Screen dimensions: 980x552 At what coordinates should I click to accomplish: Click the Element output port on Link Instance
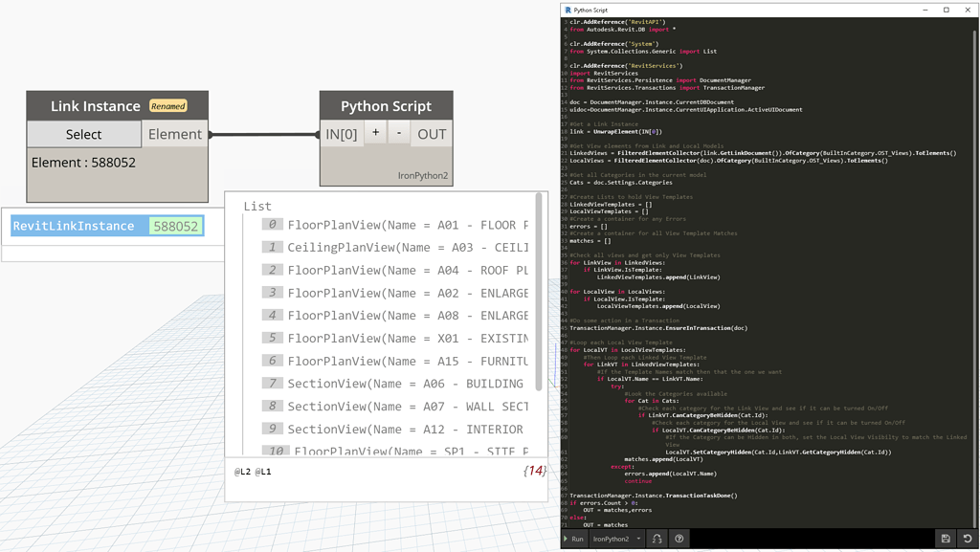175,134
